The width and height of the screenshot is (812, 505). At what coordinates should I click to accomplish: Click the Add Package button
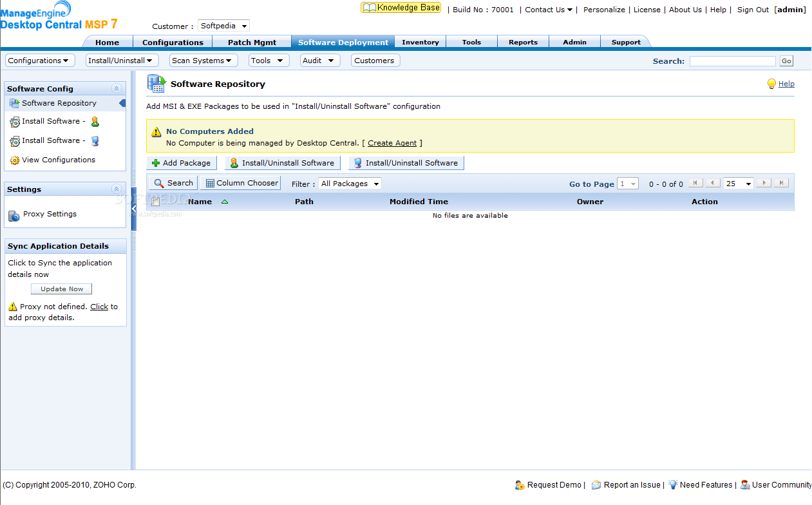[x=182, y=163]
